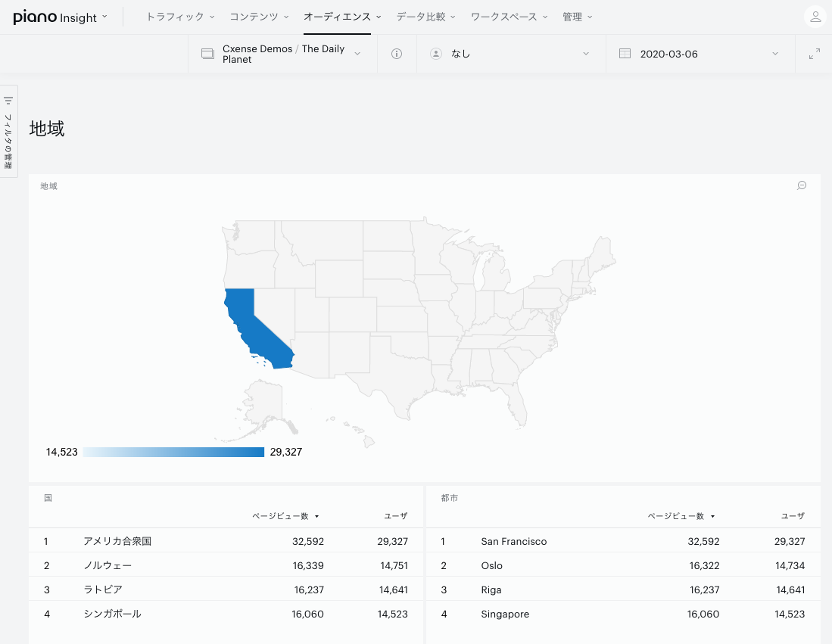832x644 pixels.
Task: Open the 2020-03-06 date picker dropdown
Action: (x=700, y=54)
